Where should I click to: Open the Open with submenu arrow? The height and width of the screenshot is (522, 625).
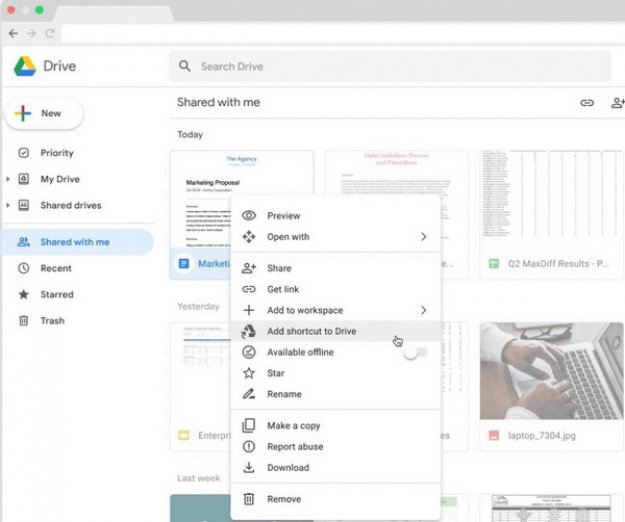[x=423, y=237]
